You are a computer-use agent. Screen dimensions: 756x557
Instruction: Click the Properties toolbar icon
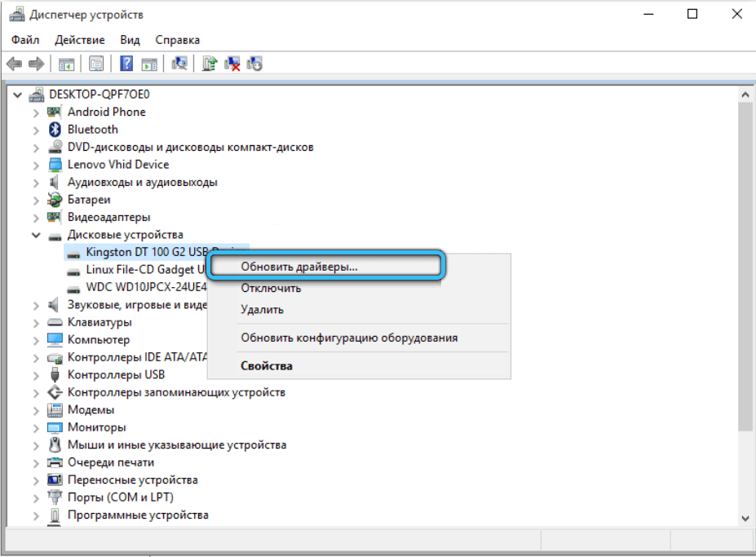coord(96,64)
